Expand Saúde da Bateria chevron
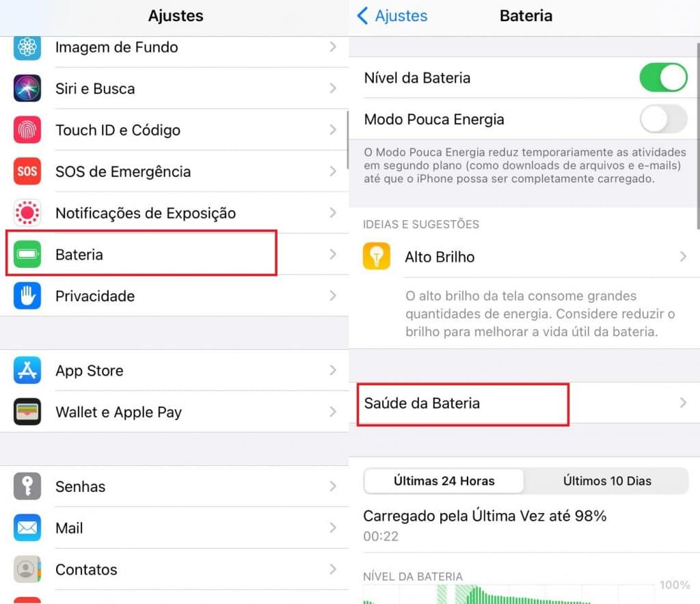700x604 pixels. [683, 403]
